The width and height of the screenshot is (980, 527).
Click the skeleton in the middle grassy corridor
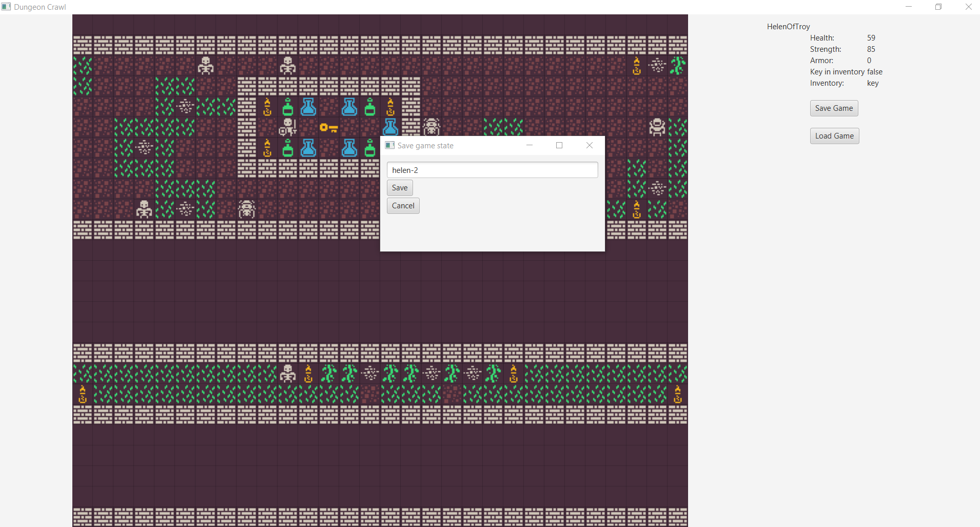click(x=287, y=374)
